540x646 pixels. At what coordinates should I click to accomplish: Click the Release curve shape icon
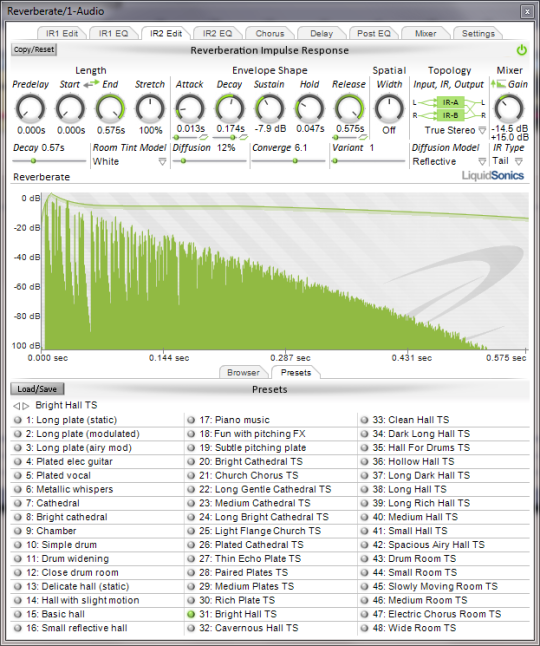363,137
